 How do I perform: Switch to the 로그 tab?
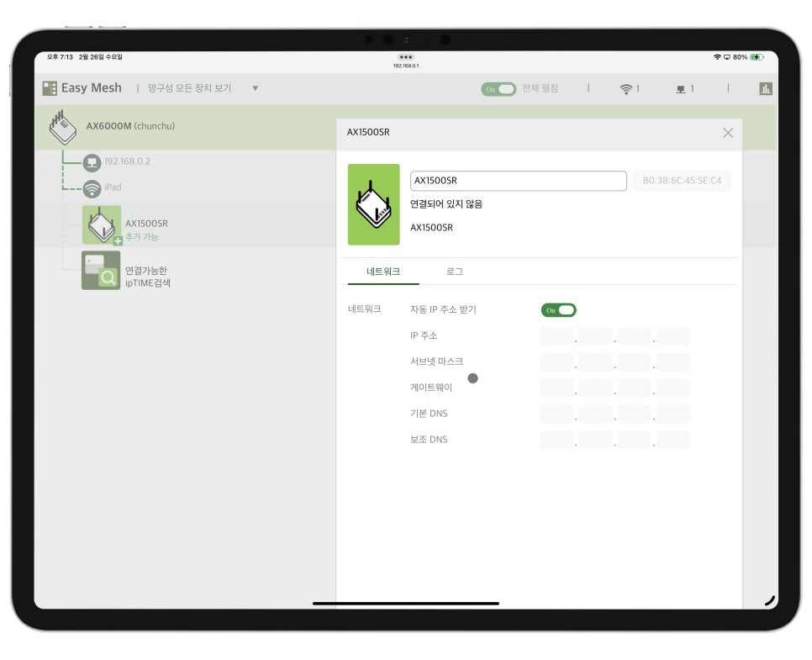[x=454, y=272]
